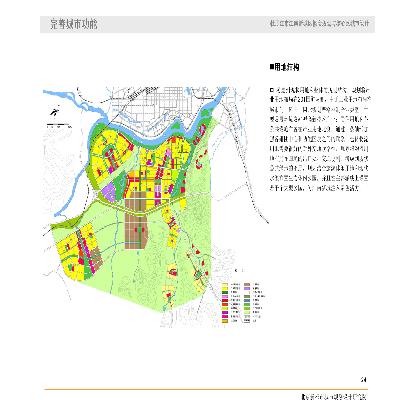Click the purple swatch in the map legend
The height and width of the screenshot is (410, 400).
point(225,312)
